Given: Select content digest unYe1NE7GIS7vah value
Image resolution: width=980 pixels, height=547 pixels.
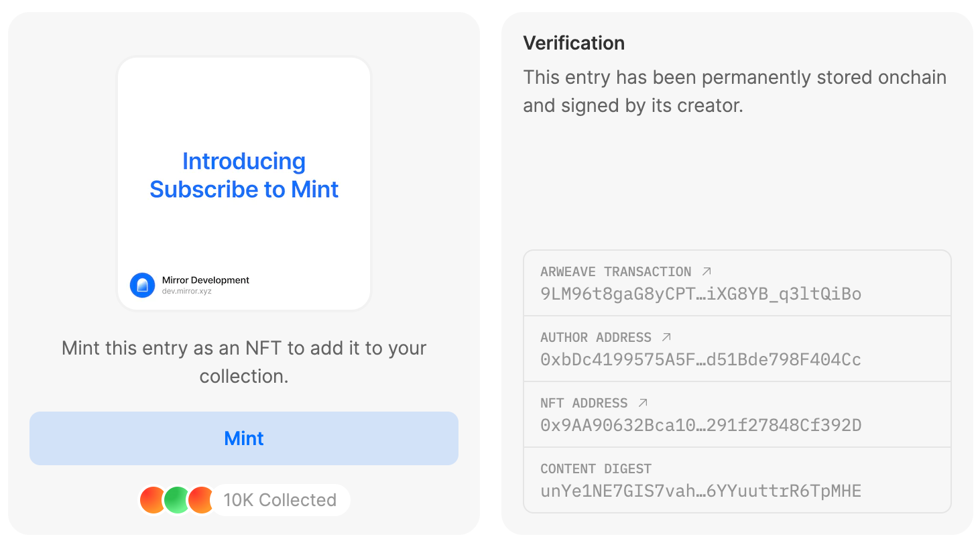Looking at the screenshot, I should [x=700, y=491].
